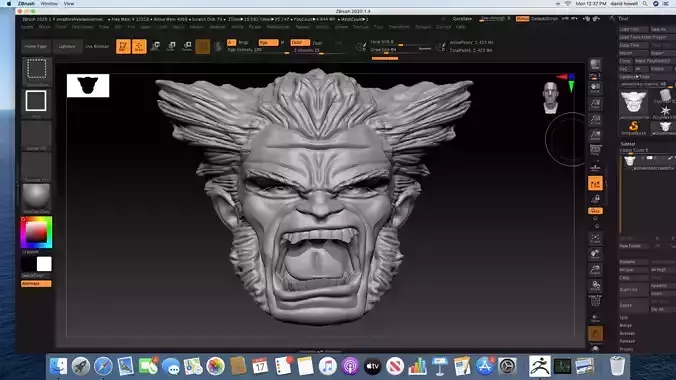This screenshot has height=380, width=676.
Task: Select the Move transform tool
Action: [155, 47]
